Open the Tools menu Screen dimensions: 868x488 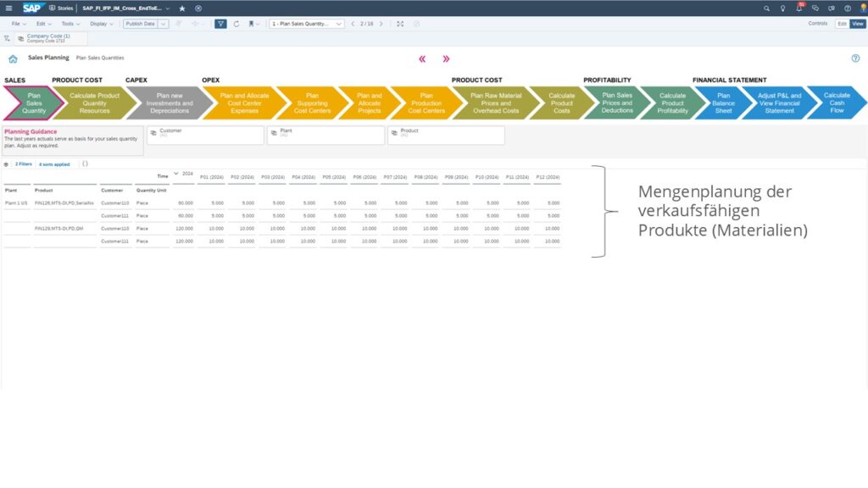(x=70, y=24)
